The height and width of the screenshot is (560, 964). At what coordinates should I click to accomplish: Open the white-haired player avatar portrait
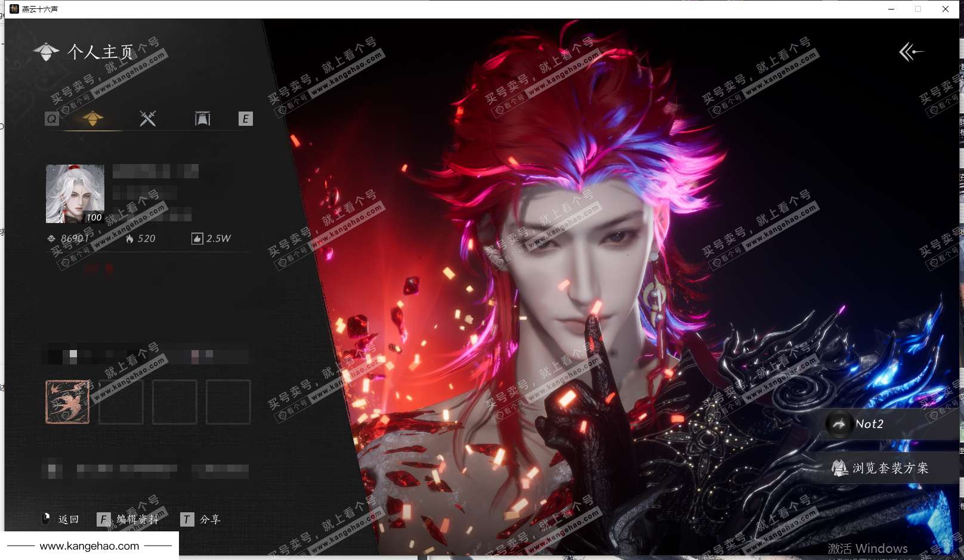tap(75, 194)
